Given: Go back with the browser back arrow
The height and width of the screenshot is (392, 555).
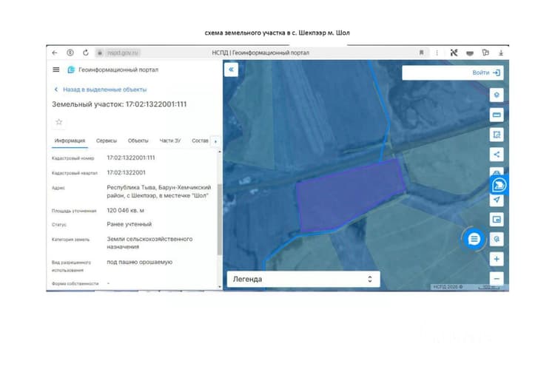Looking at the screenshot, I should [x=55, y=53].
